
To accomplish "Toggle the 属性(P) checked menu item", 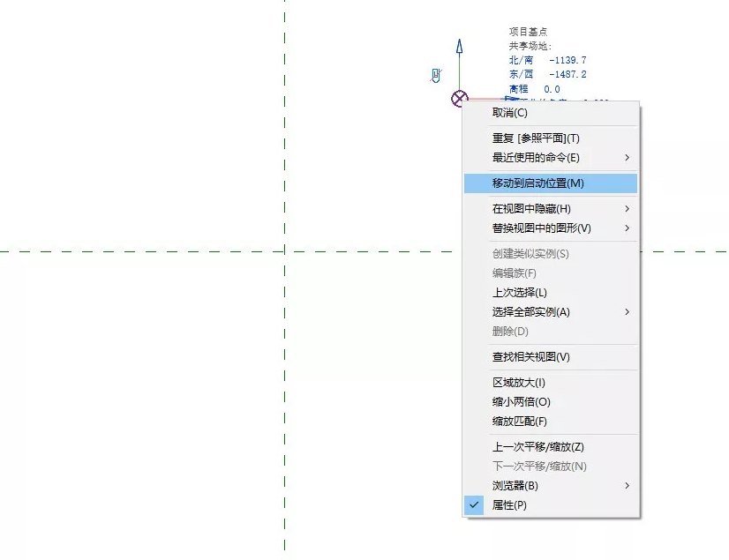I will pyautogui.click(x=551, y=505).
